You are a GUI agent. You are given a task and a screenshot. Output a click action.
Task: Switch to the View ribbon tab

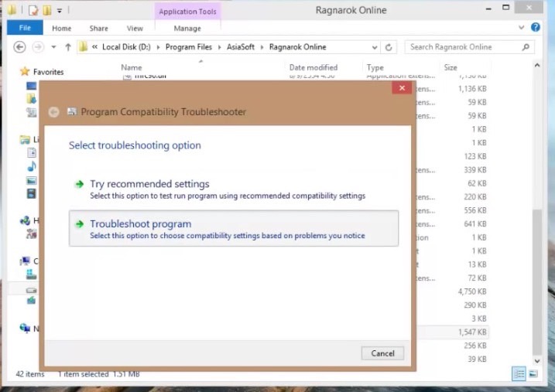coord(135,29)
